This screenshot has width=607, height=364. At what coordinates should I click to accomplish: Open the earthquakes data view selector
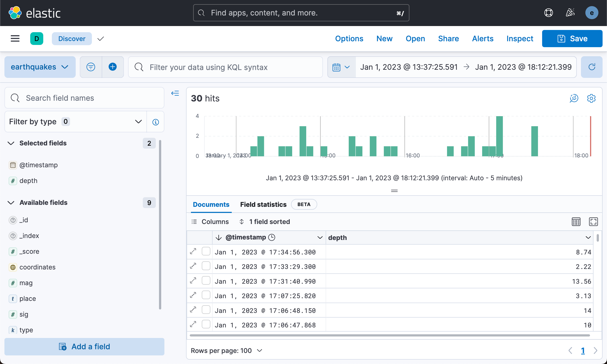tap(40, 67)
